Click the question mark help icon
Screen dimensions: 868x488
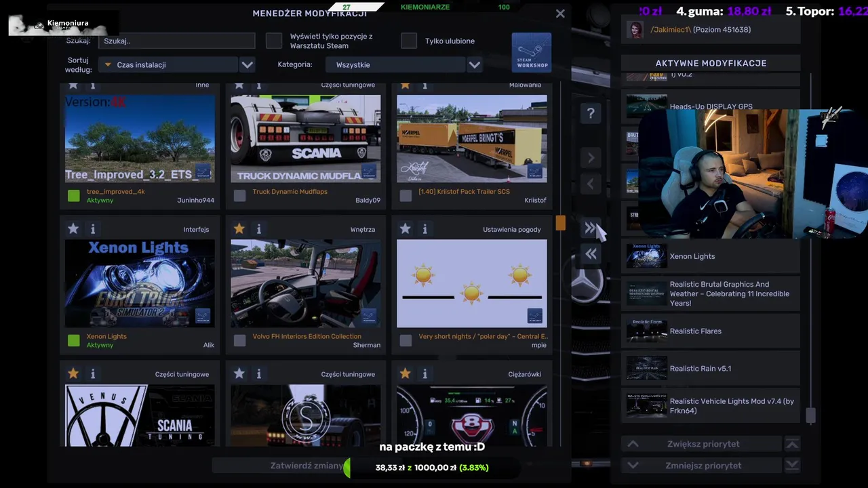591,113
